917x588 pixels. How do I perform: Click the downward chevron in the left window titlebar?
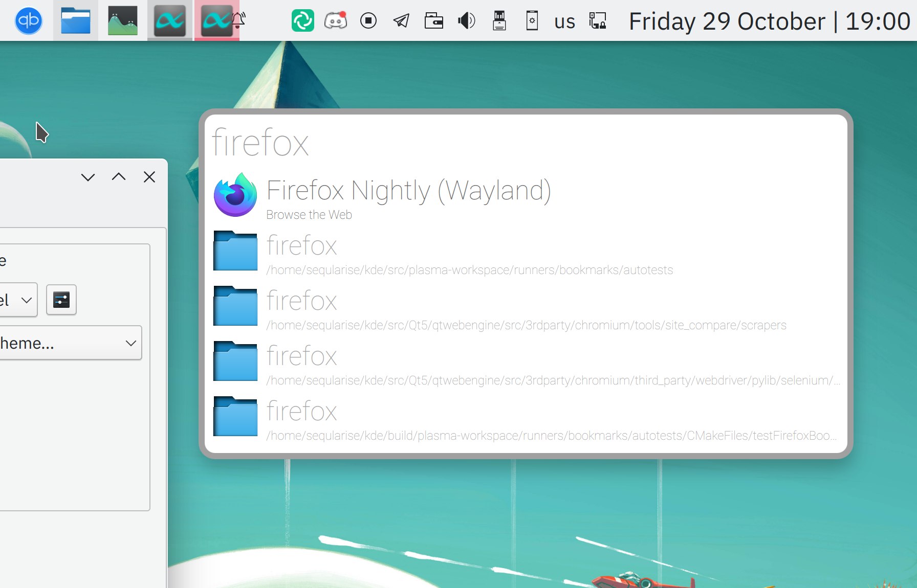pyautogui.click(x=88, y=177)
